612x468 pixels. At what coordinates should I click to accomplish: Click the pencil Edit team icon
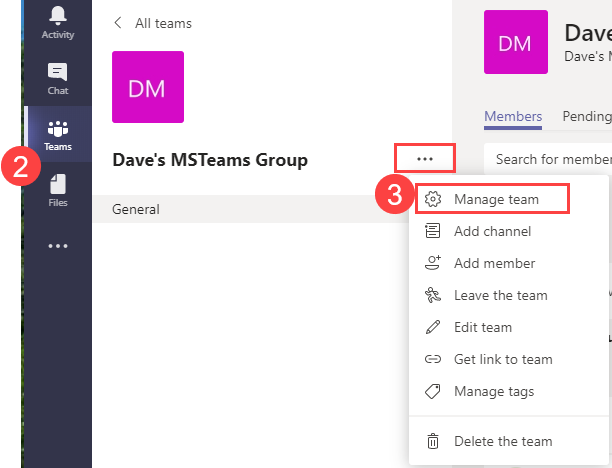[432, 327]
